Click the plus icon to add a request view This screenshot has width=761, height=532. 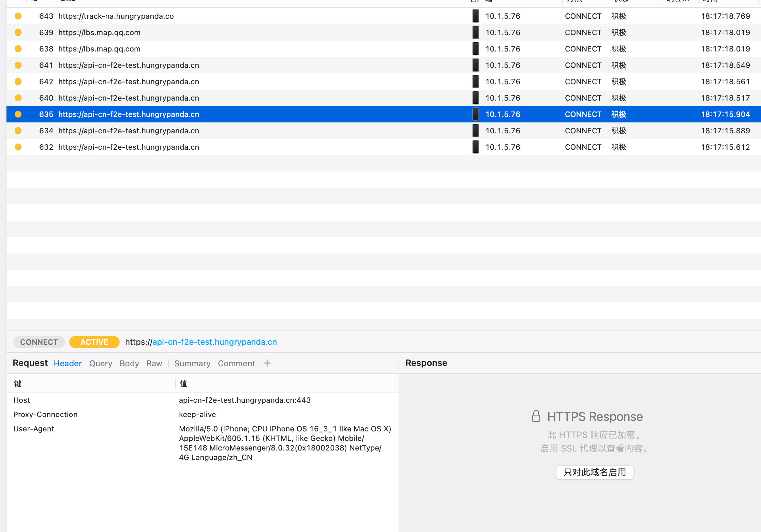pyautogui.click(x=267, y=363)
